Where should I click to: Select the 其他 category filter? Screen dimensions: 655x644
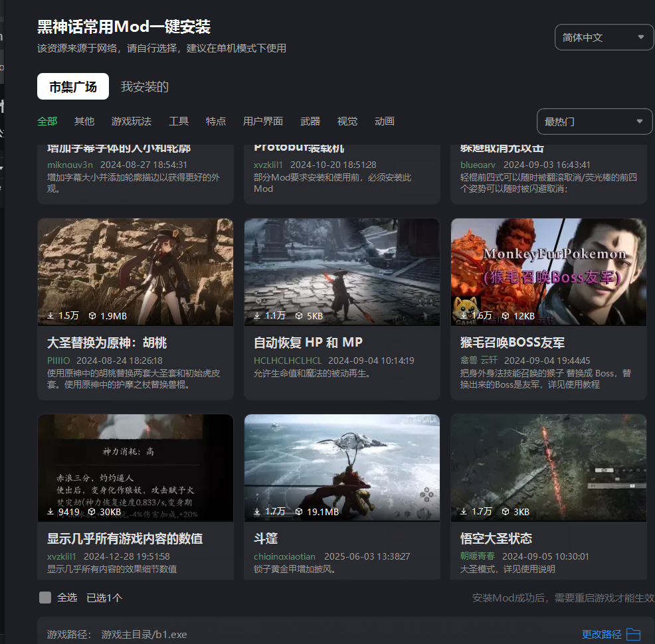(84, 121)
